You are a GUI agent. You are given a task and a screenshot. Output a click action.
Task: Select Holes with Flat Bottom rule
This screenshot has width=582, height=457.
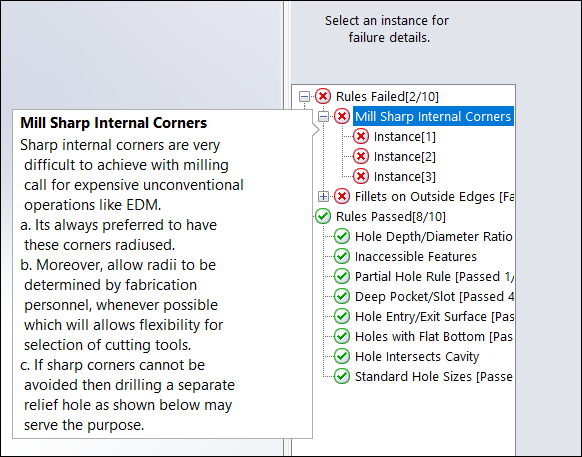click(x=434, y=336)
